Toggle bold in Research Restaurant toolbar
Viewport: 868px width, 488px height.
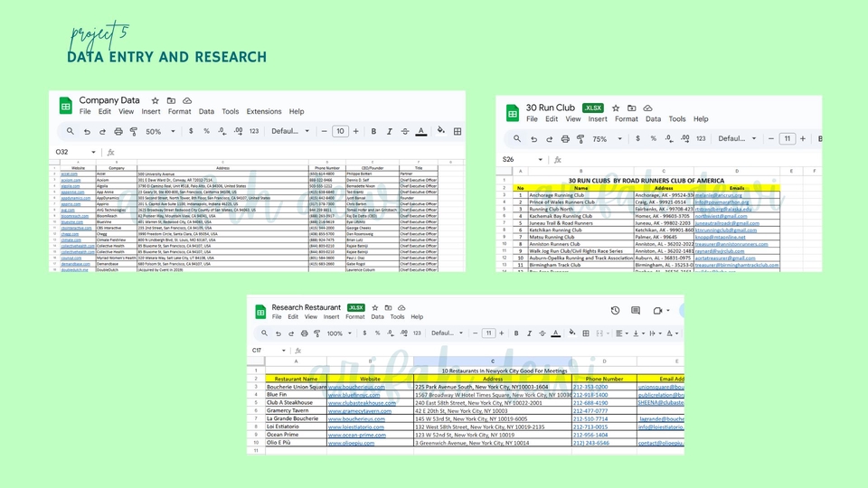point(516,333)
